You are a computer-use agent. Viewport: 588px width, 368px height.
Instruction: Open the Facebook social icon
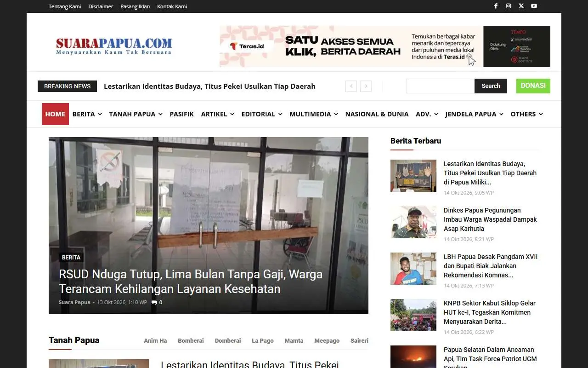tap(496, 6)
